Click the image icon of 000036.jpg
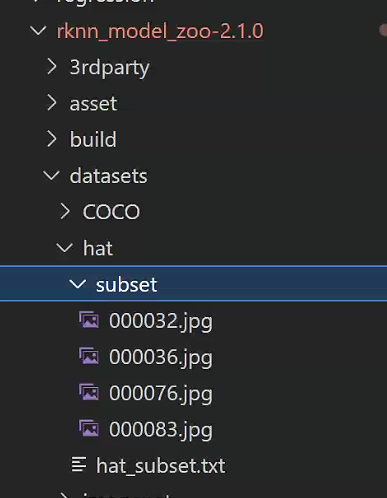Screen dimensions: 387x498 click(89, 356)
